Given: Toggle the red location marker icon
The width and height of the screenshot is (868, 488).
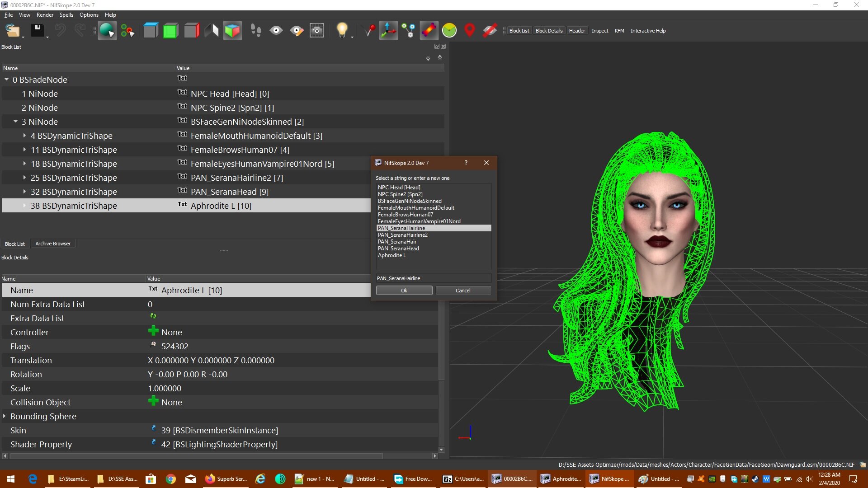Looking at the screenshot, I should point(470,31).
